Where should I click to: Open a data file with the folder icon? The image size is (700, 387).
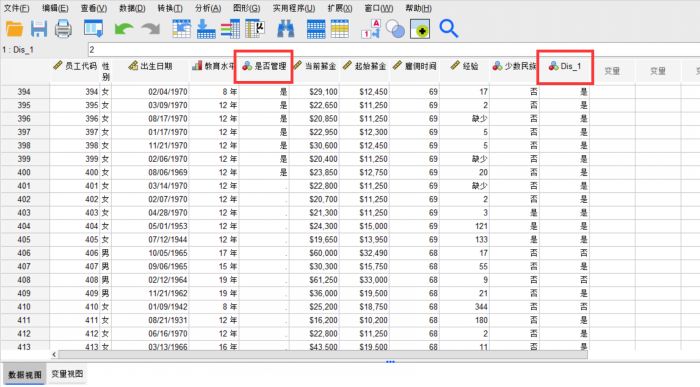click(x=14, y=29)
